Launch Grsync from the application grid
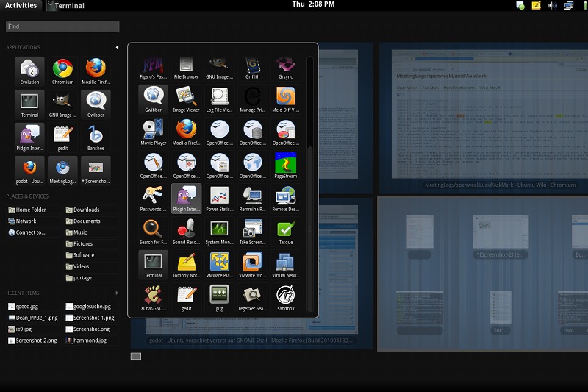This screenshot has height=392, width=588. [285, 68]
